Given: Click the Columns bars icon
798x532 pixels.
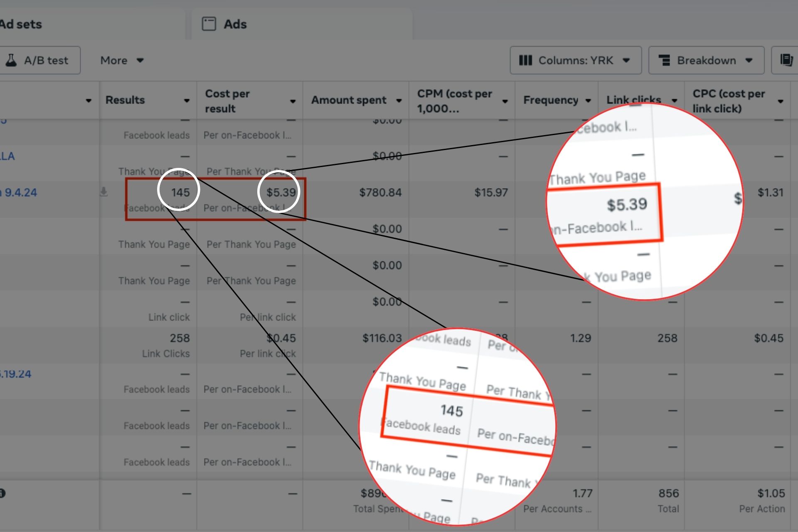Looking at the screenshot, I should pyautogui.click(x=525, y=61).
